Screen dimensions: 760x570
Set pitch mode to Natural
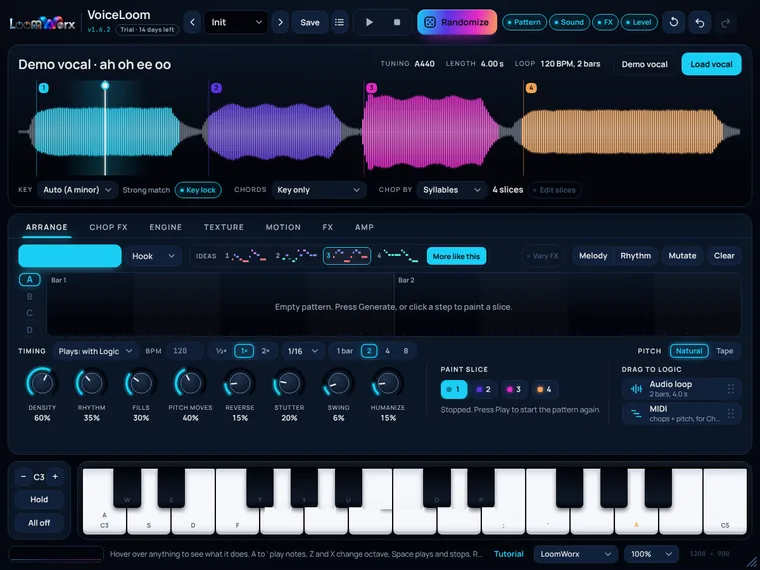(689, 351)
